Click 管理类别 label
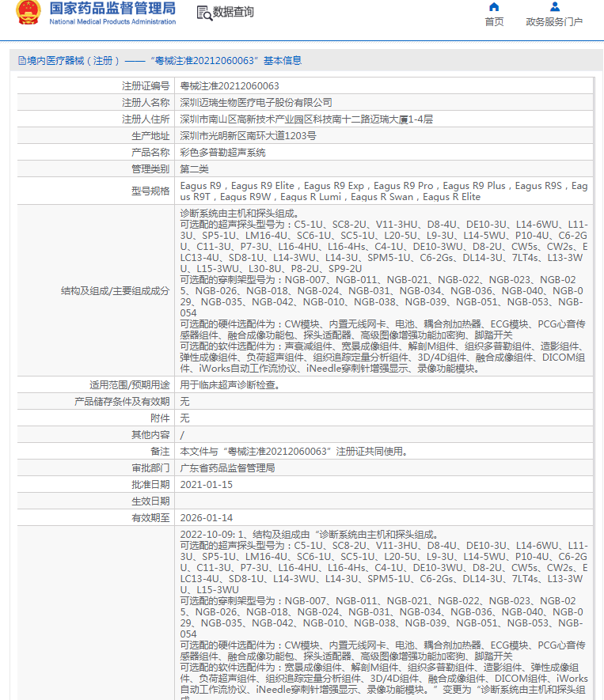604x700 pixels. click(x=150, y=168)
